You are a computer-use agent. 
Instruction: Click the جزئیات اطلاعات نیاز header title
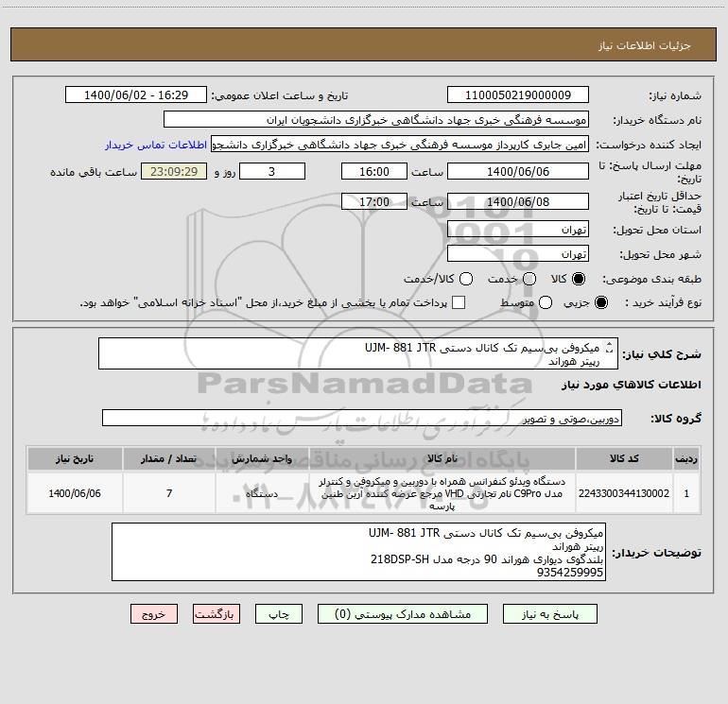tap(644, 45)
